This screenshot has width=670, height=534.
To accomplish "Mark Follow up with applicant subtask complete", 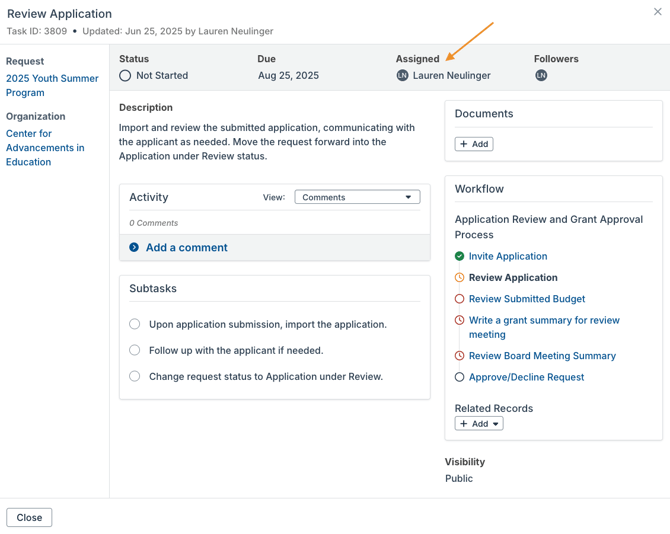I will point(135,350).
